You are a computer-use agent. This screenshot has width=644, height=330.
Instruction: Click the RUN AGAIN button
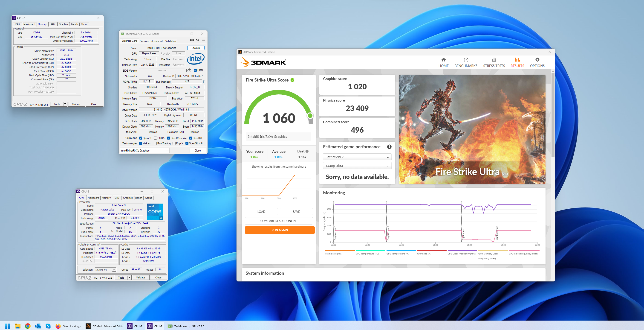pos(280,230)
